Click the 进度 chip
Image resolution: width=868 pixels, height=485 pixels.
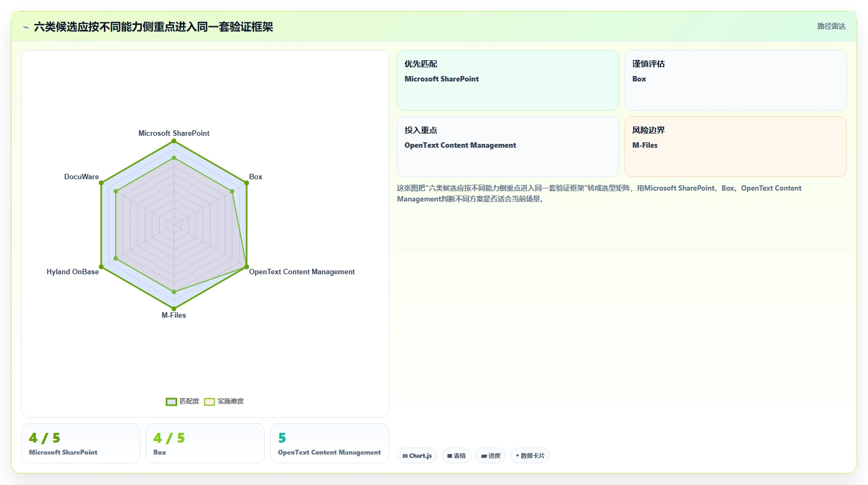click(x=491, y=456)
